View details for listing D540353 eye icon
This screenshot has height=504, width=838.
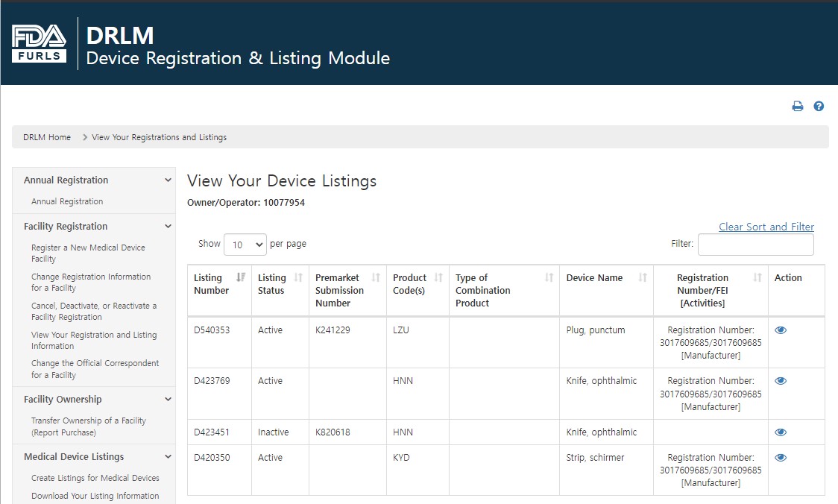click(x=781, y=330)
